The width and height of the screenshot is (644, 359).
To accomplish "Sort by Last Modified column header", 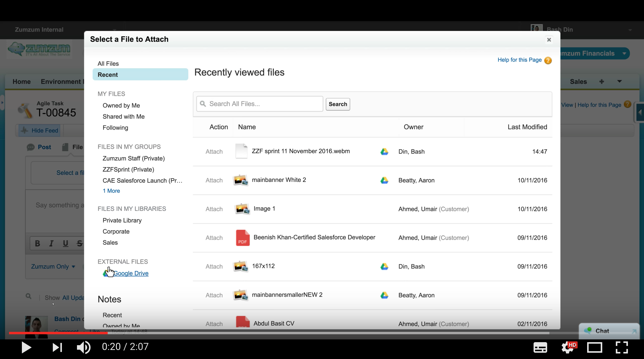I will [527, 127].
